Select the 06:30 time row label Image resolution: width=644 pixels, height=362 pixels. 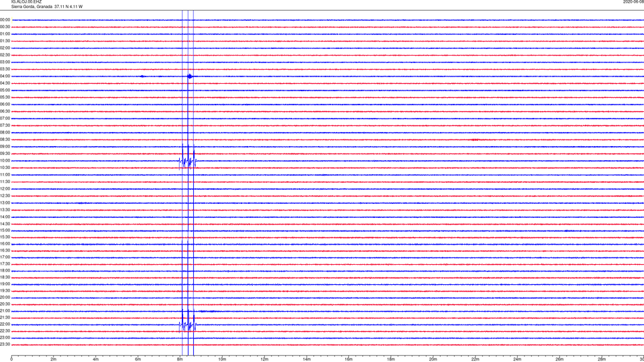pos(5,111)
